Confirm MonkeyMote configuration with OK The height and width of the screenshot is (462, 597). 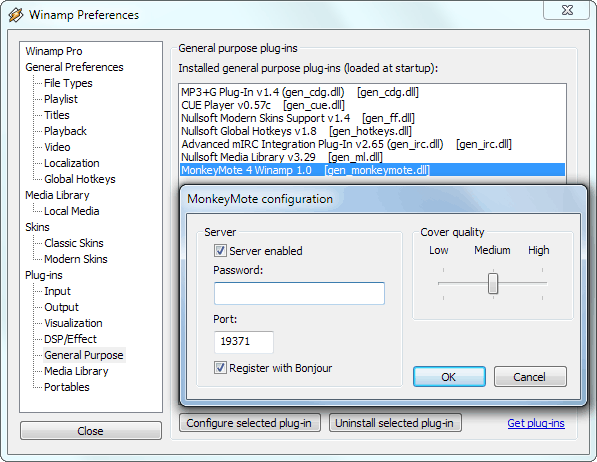(449, 377)
